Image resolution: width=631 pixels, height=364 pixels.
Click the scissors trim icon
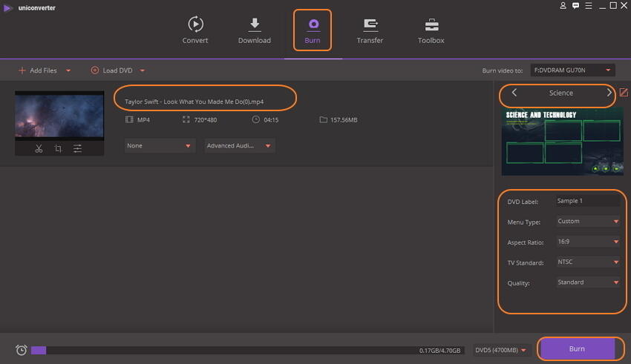coord(39,149)
